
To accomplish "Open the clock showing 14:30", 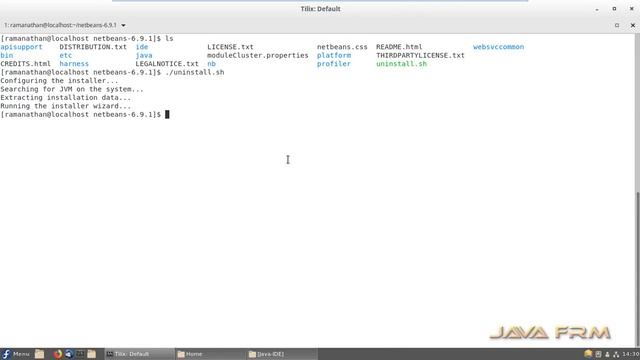I will [x=631, y=354].
